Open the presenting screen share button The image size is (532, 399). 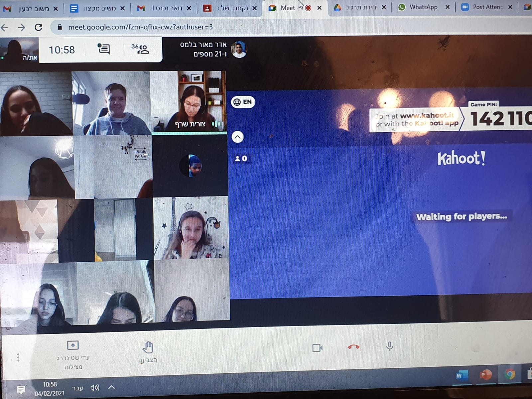click(73, 355)
